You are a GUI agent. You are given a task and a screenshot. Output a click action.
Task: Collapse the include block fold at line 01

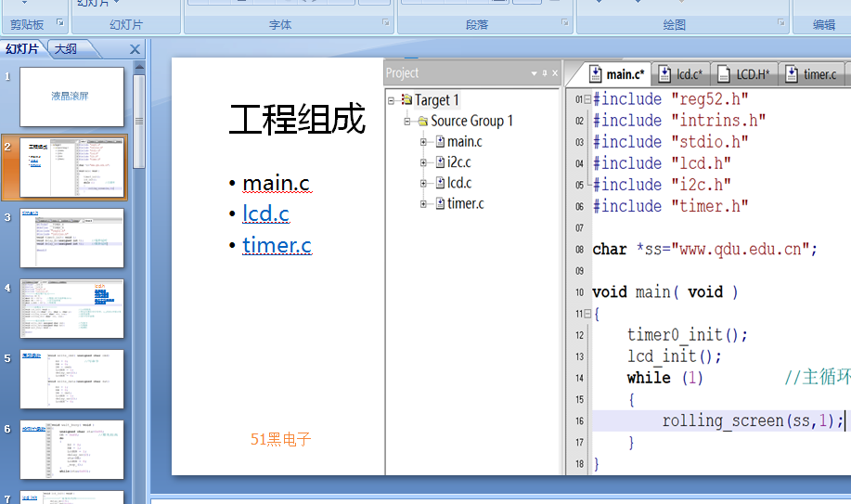point(587,99)
